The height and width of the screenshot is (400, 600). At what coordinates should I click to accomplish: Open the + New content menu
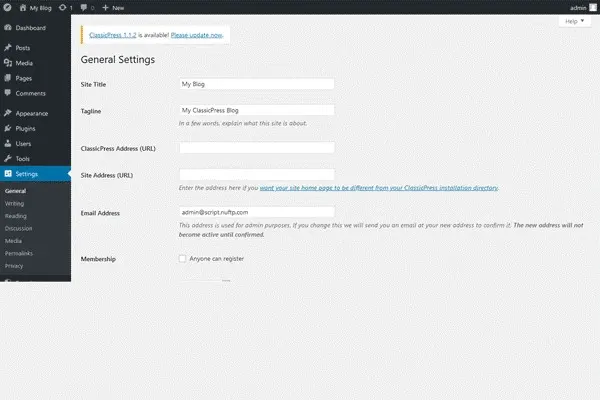point(113,7)
